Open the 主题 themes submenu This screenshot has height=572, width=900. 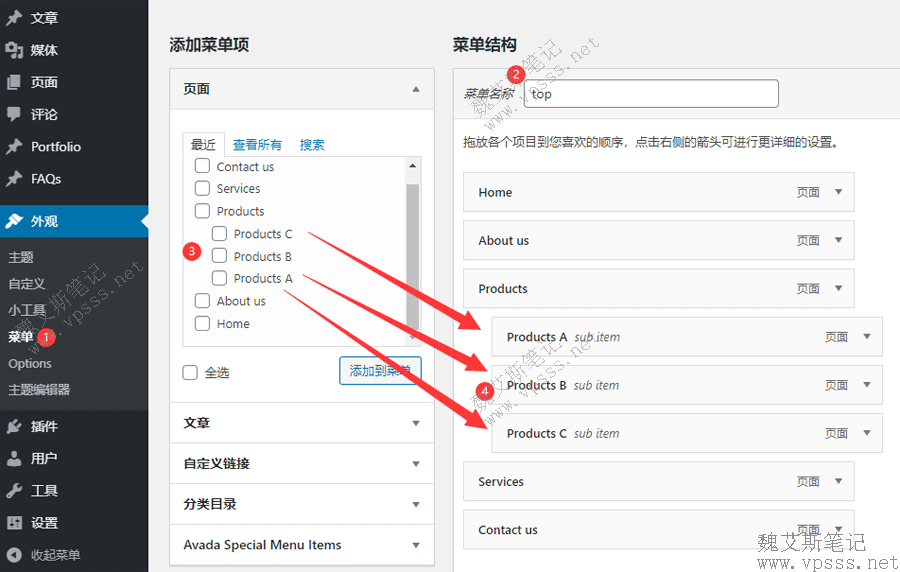[21, 257]
